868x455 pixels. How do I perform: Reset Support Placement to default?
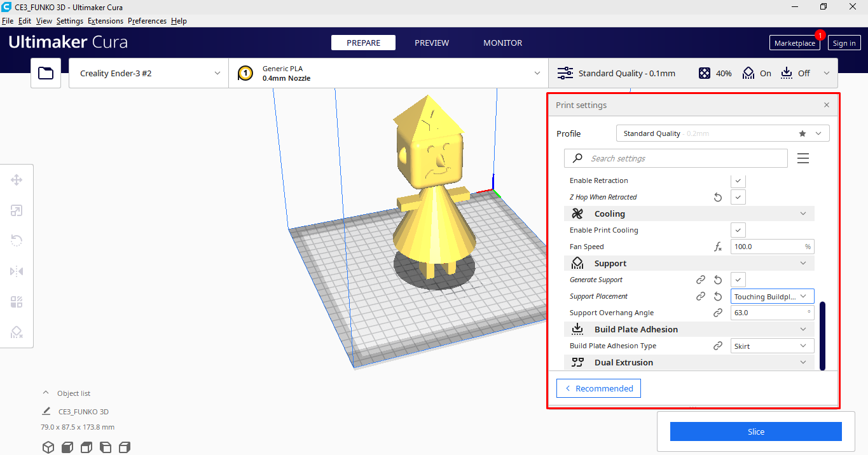point(718,296)
